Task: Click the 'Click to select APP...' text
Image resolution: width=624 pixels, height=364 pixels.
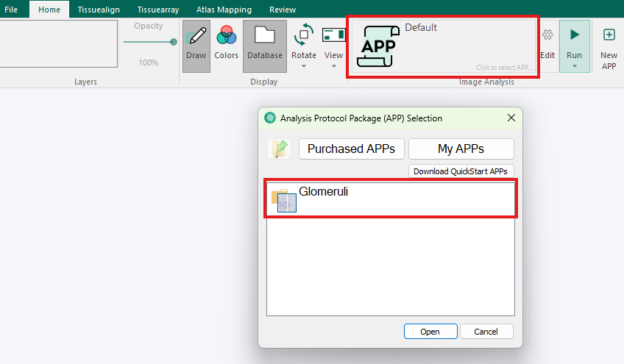Action: (x=504, y=67)
